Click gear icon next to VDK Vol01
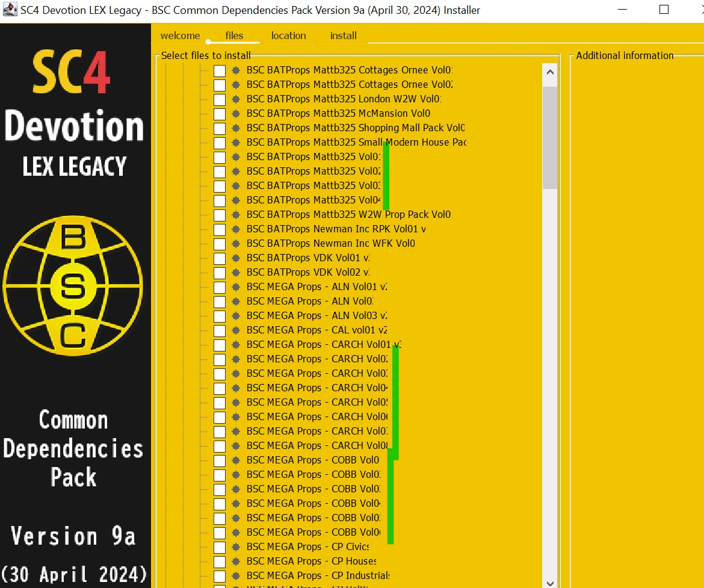 tap(236, 258)
